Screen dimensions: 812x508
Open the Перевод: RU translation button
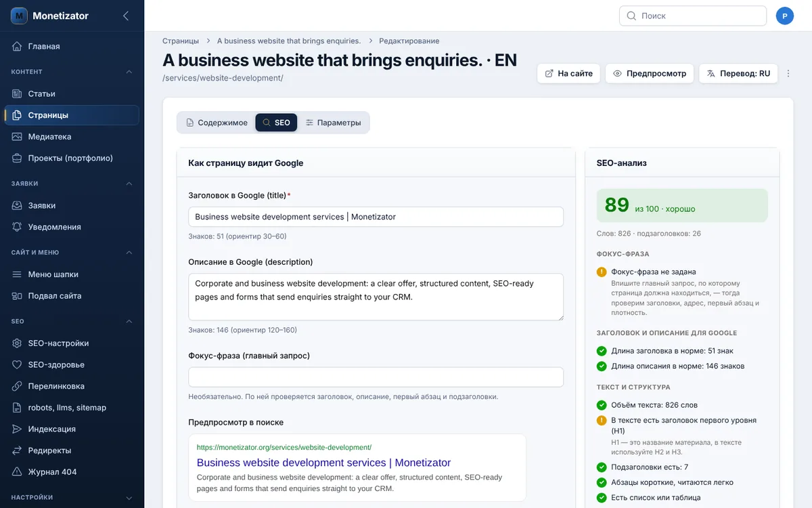coord(738,73)
